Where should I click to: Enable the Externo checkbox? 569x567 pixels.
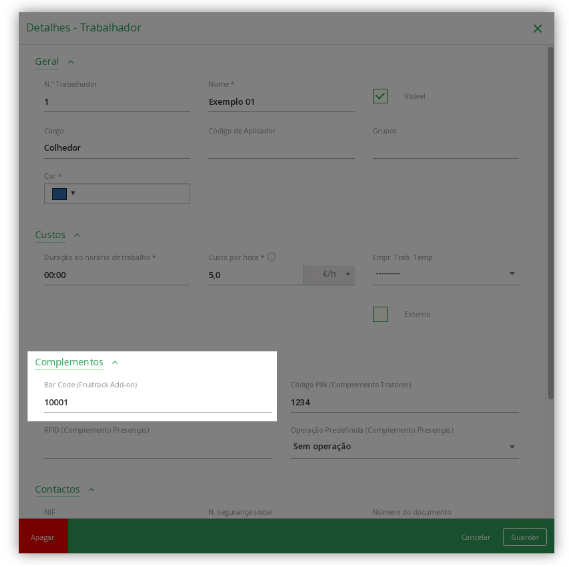click(380, 314)
